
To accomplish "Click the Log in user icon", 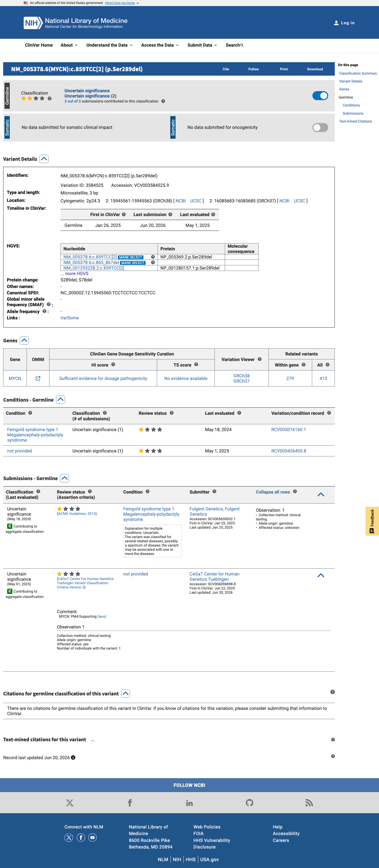I will (x=336, y=23).
